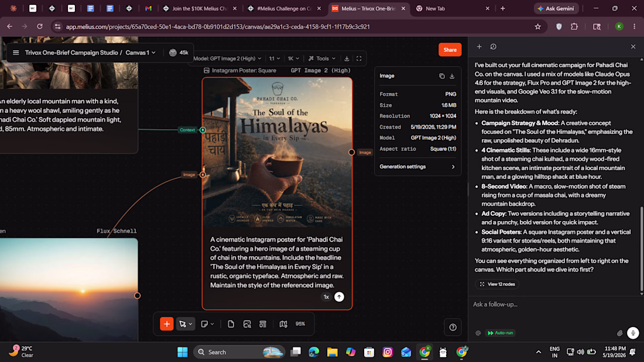The image size is (644, 362).
Task: Click download icon in node toolbar
Action: coord(347,58)
